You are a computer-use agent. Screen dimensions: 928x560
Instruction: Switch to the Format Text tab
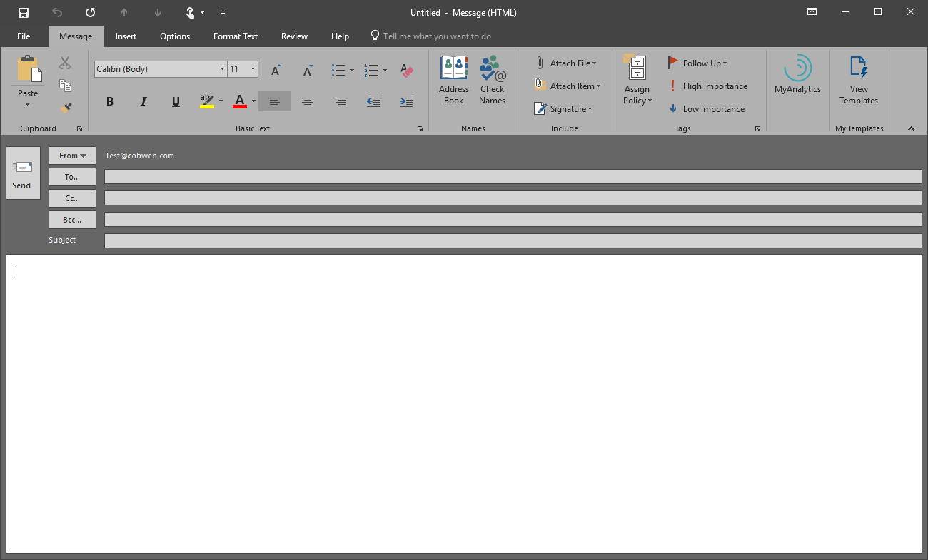(x=235, y=36)
